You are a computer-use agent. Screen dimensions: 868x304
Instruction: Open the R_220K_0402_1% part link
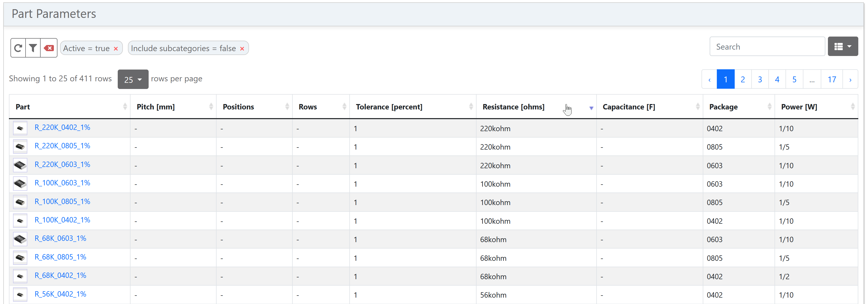click(x=62, y=128)
